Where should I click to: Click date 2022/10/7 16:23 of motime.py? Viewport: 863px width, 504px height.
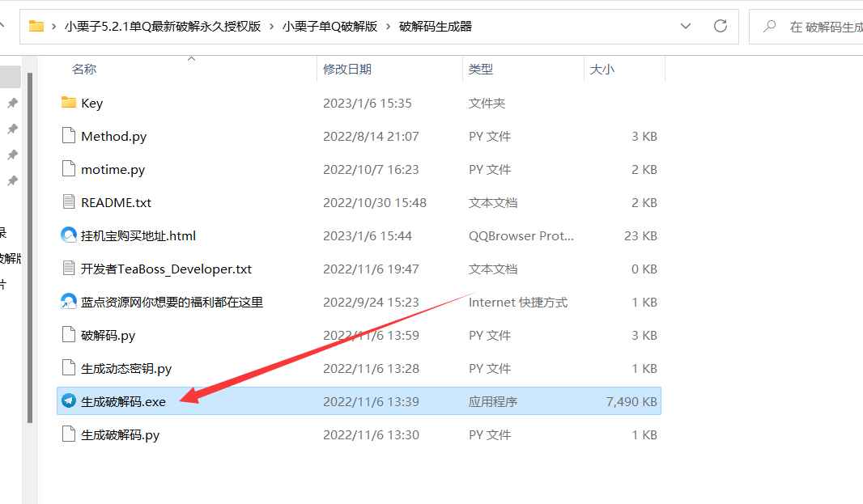[x=371, y=169]
